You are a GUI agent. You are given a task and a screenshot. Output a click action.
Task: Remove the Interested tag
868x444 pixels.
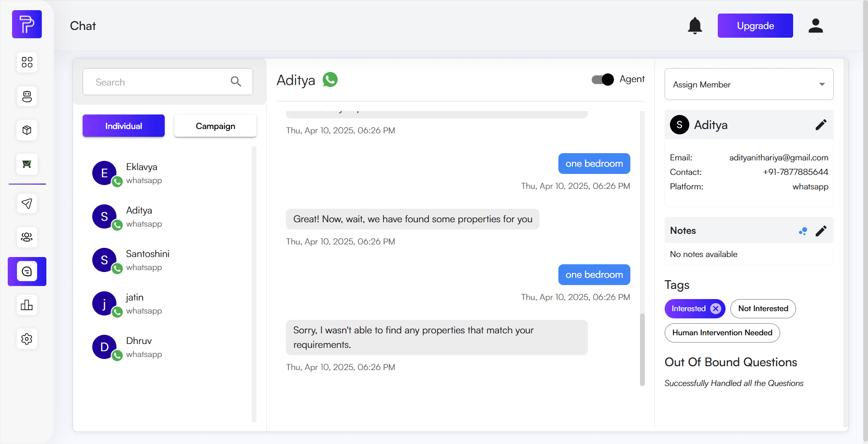click(715, 308)
